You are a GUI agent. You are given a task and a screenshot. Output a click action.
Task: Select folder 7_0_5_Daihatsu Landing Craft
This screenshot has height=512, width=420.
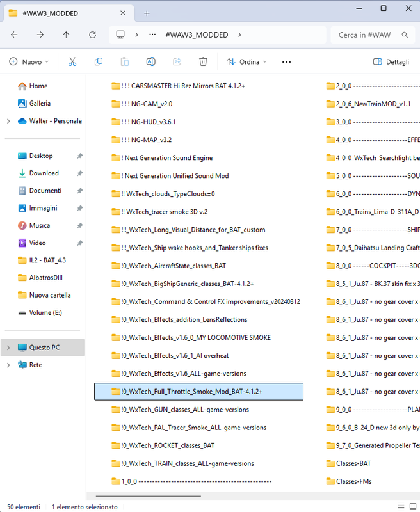click(373, 248)
